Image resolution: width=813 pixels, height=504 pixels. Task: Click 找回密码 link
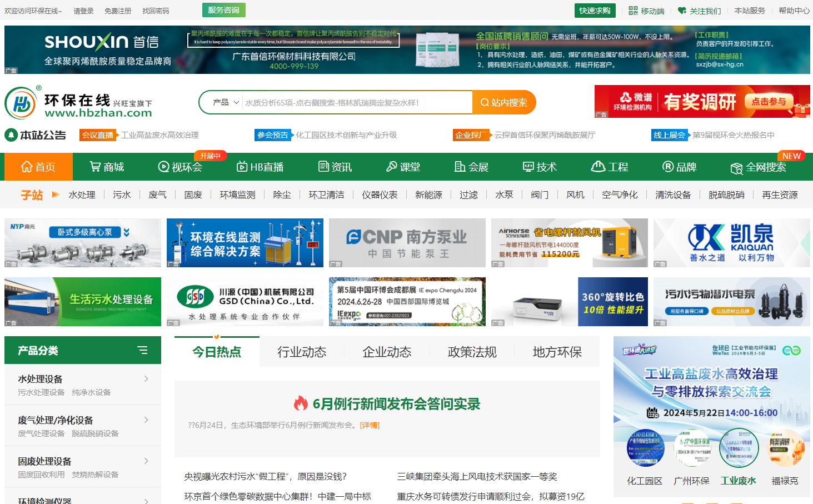156,11
